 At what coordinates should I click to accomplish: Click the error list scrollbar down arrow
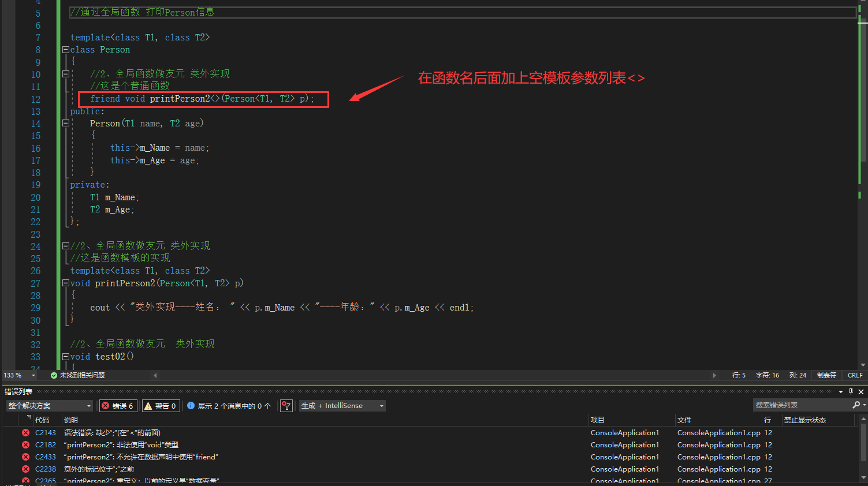[863, 477]
